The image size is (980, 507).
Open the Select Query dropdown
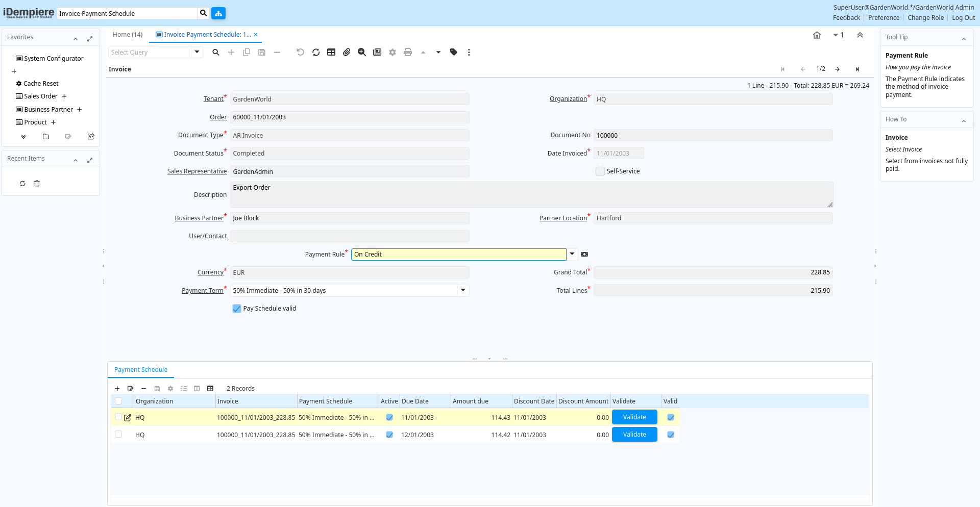(x=197, y=52)
